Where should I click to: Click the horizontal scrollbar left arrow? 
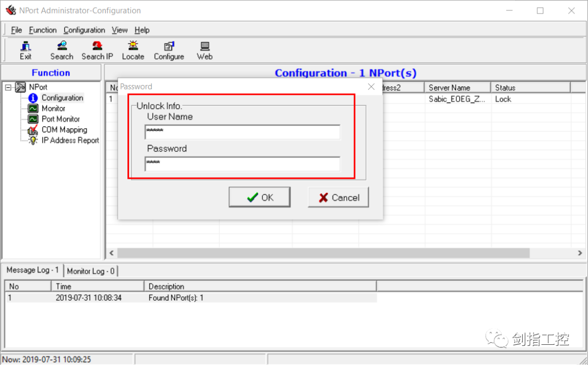point(112,253)
